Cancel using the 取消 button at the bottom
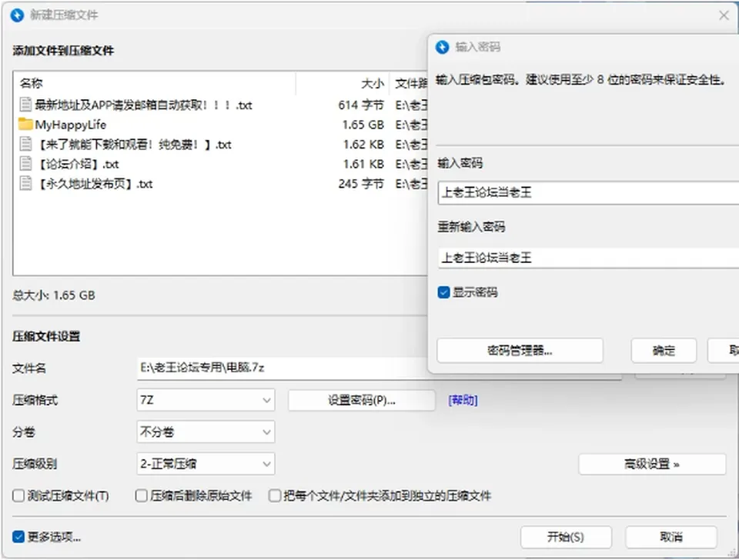739x560 pixels. coord(671,537)
